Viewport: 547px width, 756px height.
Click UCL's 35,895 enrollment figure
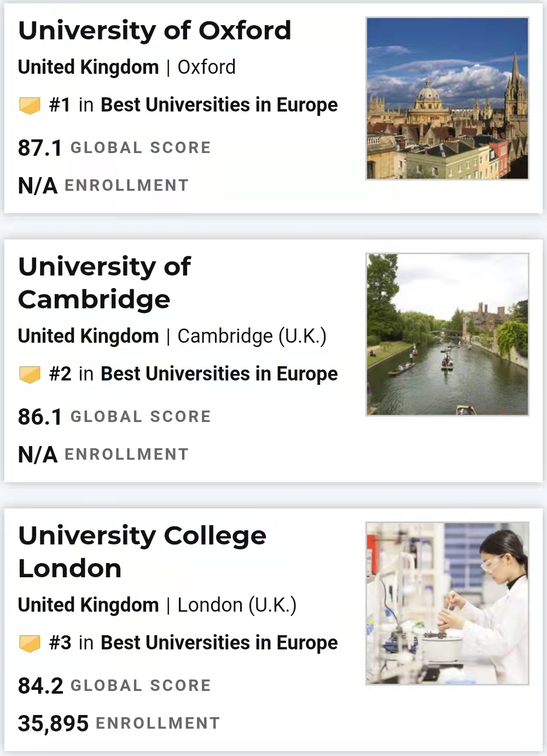tap(54, 724)
